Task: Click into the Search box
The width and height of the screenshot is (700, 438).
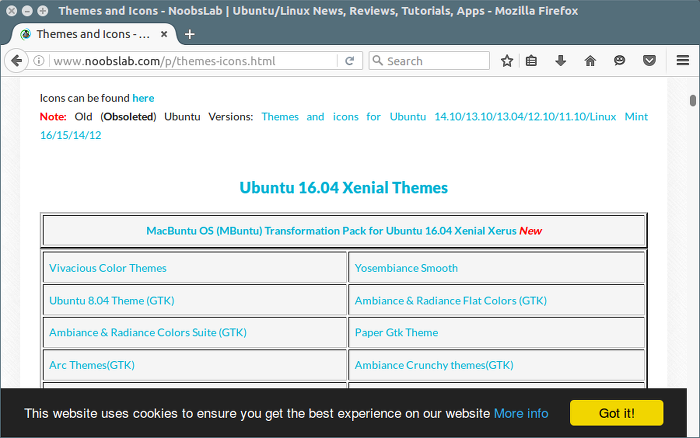Action: coord(429,61)
